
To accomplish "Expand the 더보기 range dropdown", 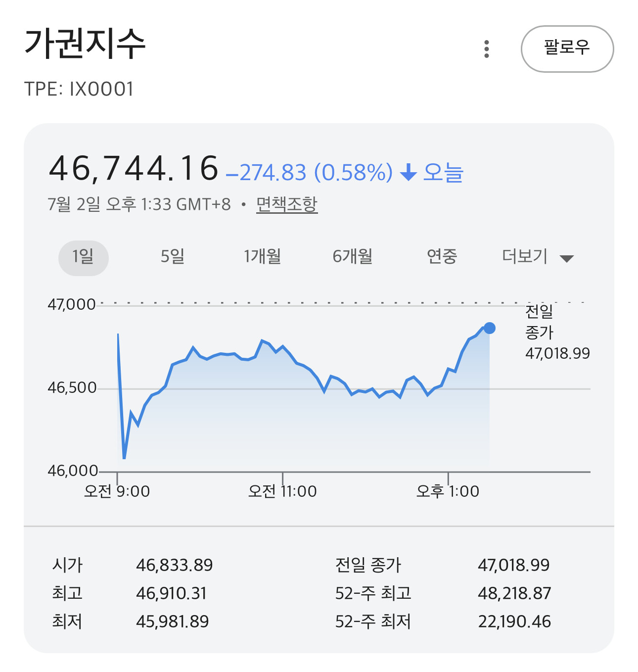I will [538, 257].
